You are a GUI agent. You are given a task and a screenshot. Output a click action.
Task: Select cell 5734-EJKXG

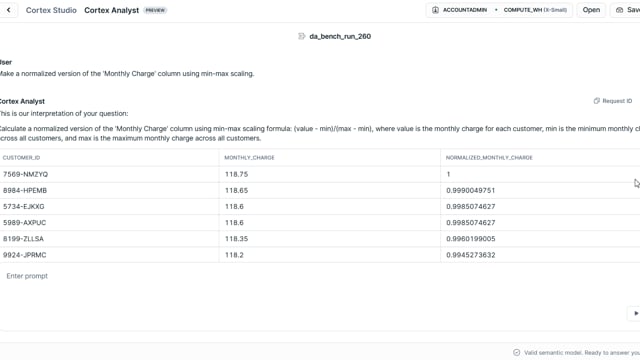(24, 207)
